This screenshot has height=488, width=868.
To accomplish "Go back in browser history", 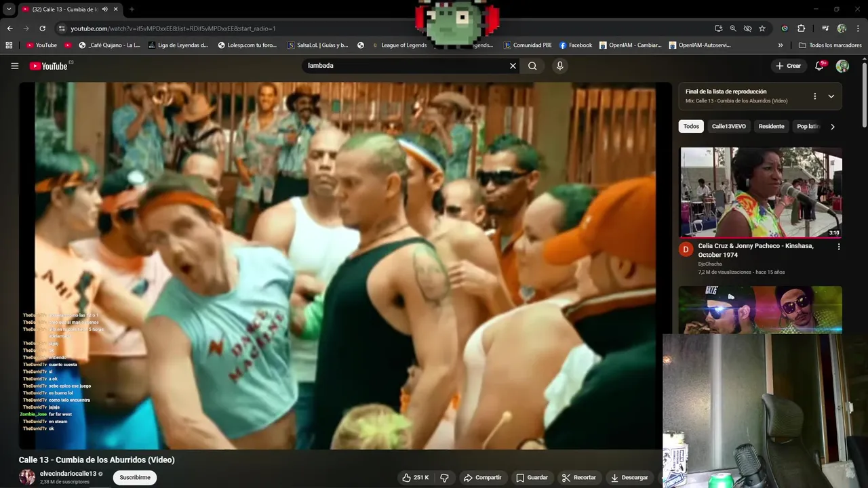I will pyautogui.click(x=9, y=28).
